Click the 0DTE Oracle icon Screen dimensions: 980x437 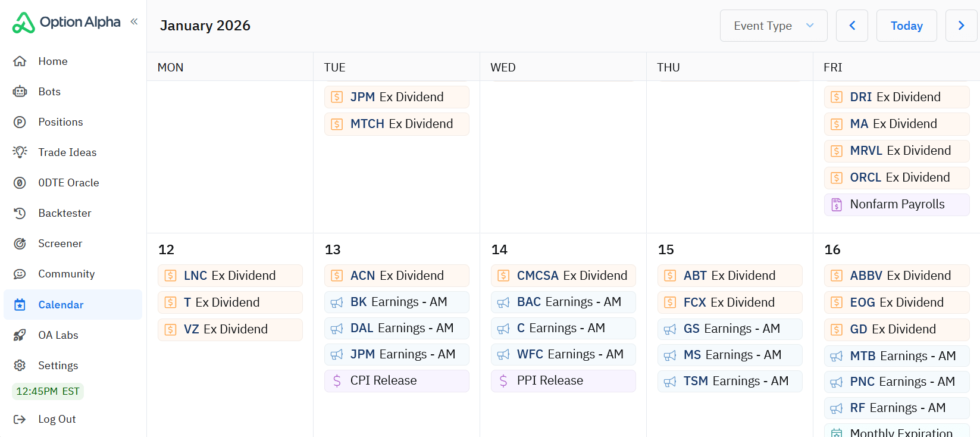click(x=20, y=183)
